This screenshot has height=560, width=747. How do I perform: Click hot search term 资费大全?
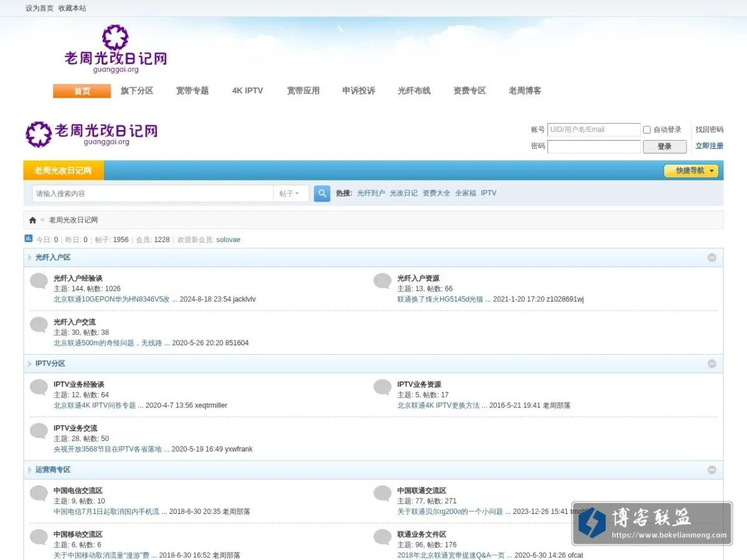(436, 194)
